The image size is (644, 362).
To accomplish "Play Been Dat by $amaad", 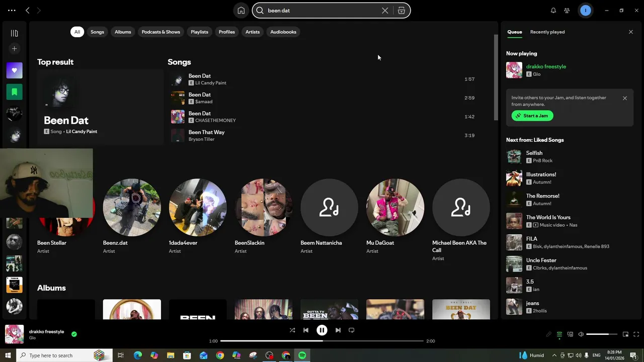I will (322, 98).
